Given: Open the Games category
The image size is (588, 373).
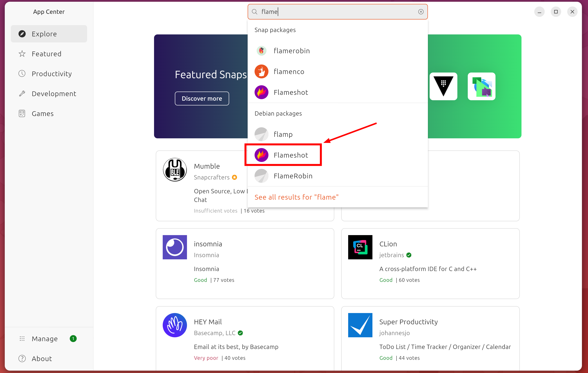Looking at the screenshot, I should (x=49, y=114).
